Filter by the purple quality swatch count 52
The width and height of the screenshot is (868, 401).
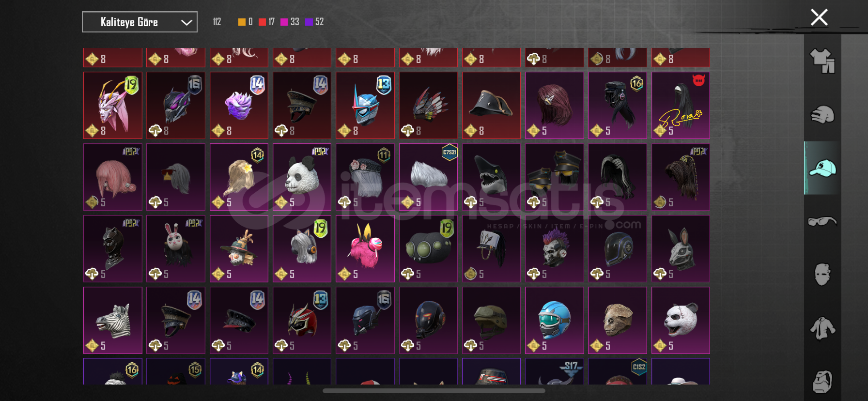click(314, 22)
